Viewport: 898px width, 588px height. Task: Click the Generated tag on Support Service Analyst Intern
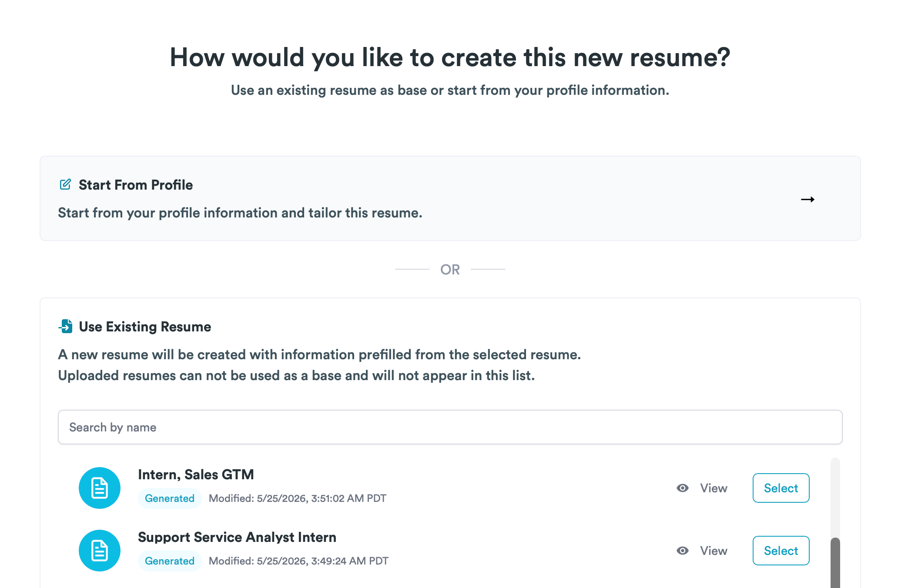tap(170, 561)
